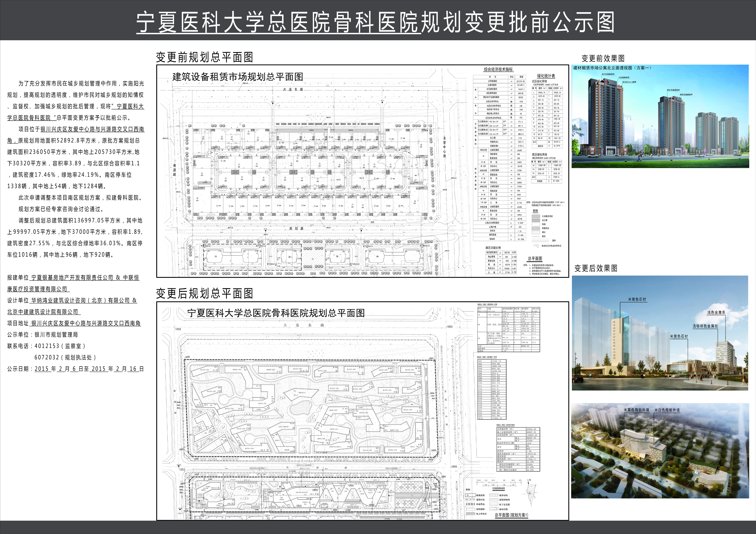
Task: Click the 米黄色陶板外墙 label
Action: [637, 410]
